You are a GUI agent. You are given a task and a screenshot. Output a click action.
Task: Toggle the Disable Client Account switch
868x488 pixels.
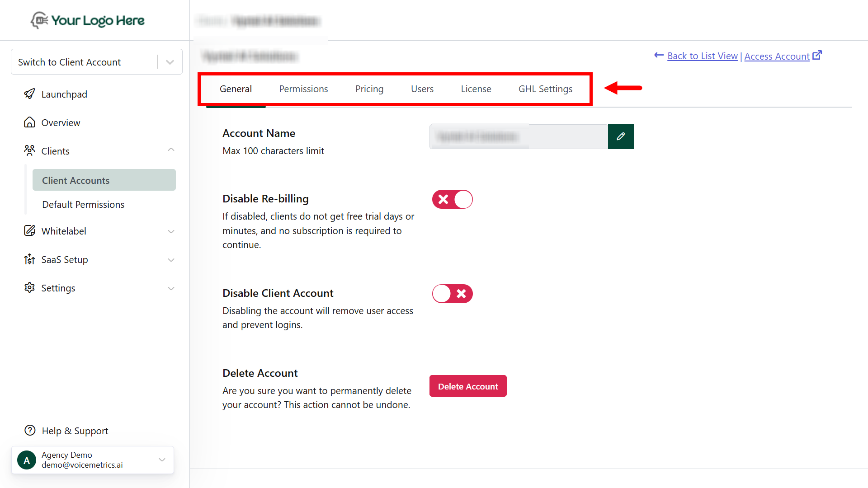452,294
